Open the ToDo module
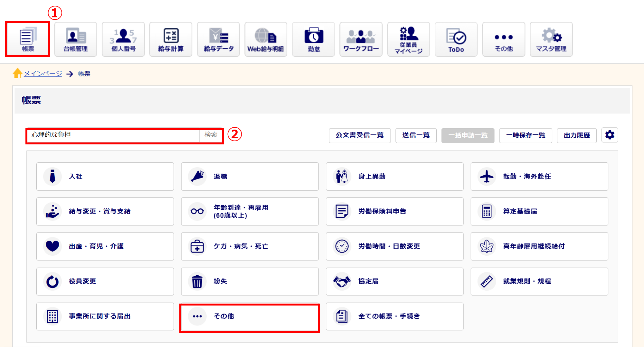Screen dimensions: 644x347 456,39
